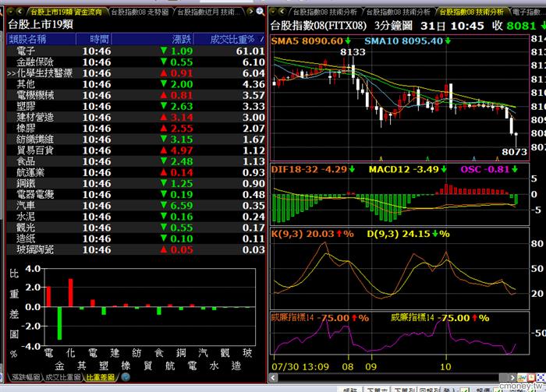Image resolution: width=546 pixels, height=392 pixels.
Task: Select the 水泥 sector row
Action: coord(136,217)
